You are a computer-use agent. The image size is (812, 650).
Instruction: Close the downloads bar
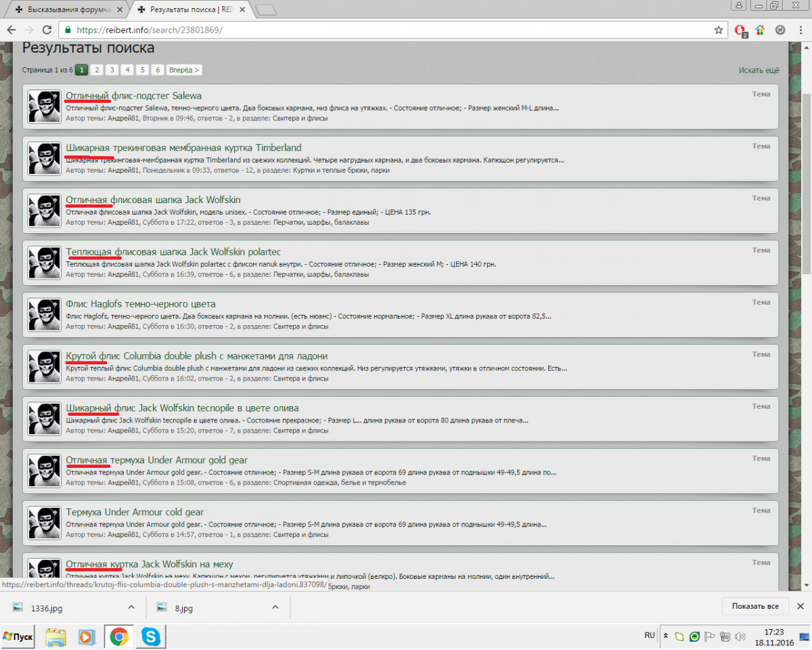800,607
